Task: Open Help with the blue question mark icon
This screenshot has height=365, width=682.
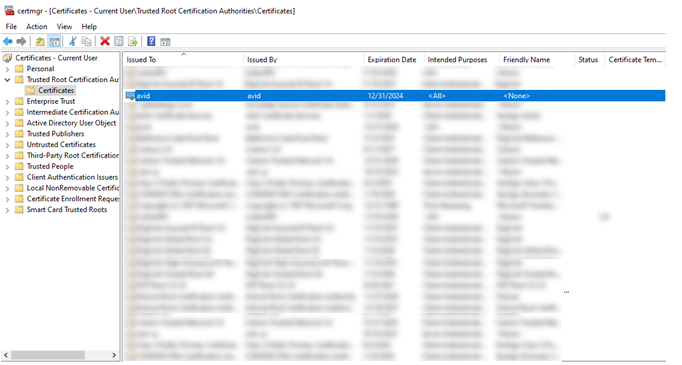Action: click(151, 42)
